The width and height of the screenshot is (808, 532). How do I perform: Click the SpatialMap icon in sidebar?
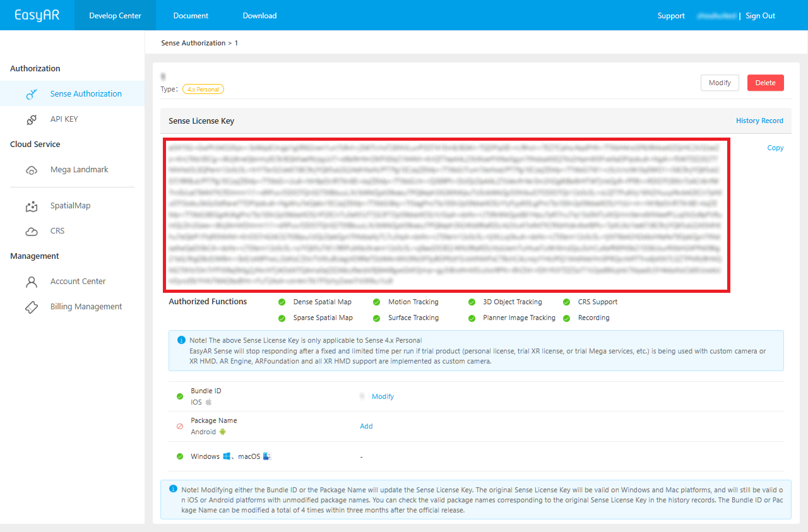click(32, 206)
